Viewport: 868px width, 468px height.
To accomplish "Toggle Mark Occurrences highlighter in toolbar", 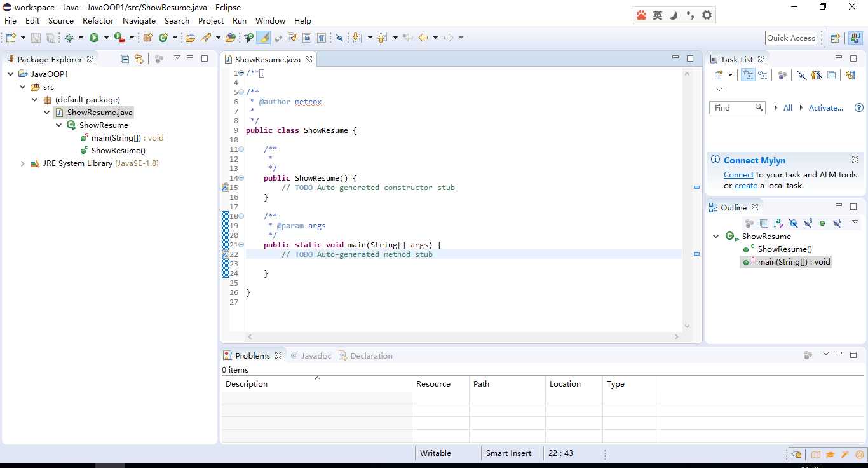I will (263, 38).
